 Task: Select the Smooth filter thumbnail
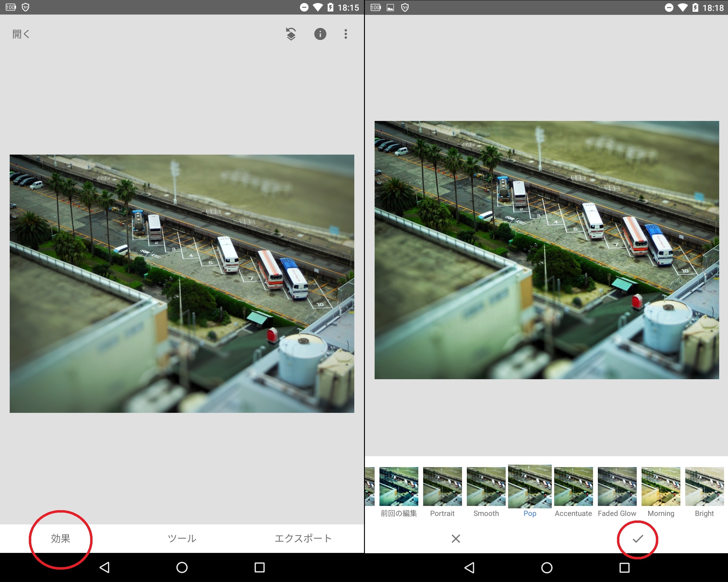click(486, 487)
